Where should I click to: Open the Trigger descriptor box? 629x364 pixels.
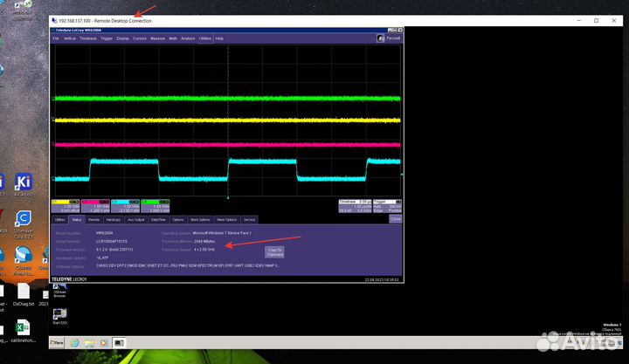[388, 206]
